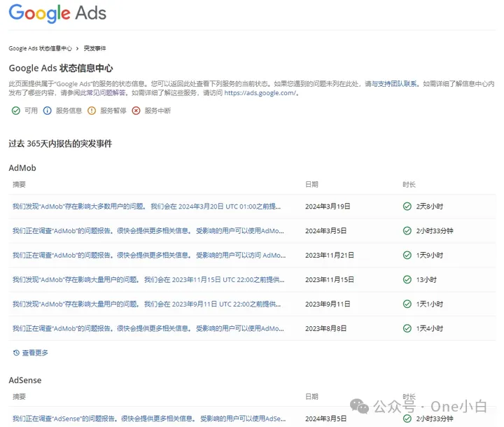
Task: Click 可用 legend label
Action: [x=31, y=111]
